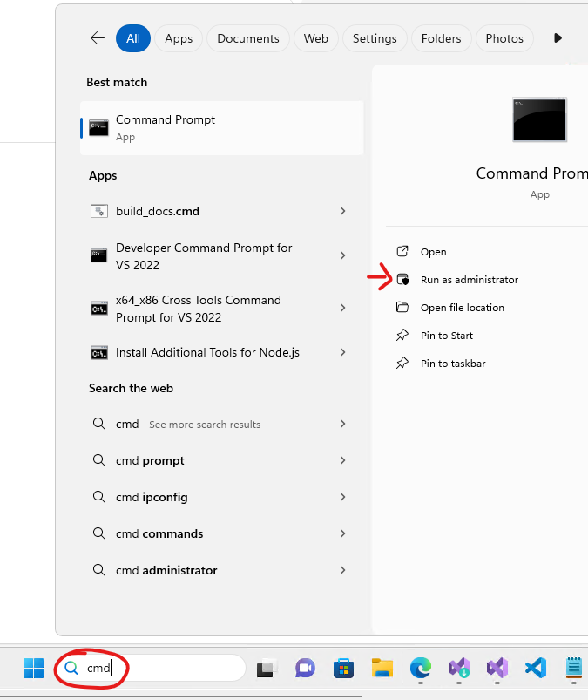Viewport: 588px width, 700px height.
Task: Select Command Prompt best match text
Action: click(165, 119)
